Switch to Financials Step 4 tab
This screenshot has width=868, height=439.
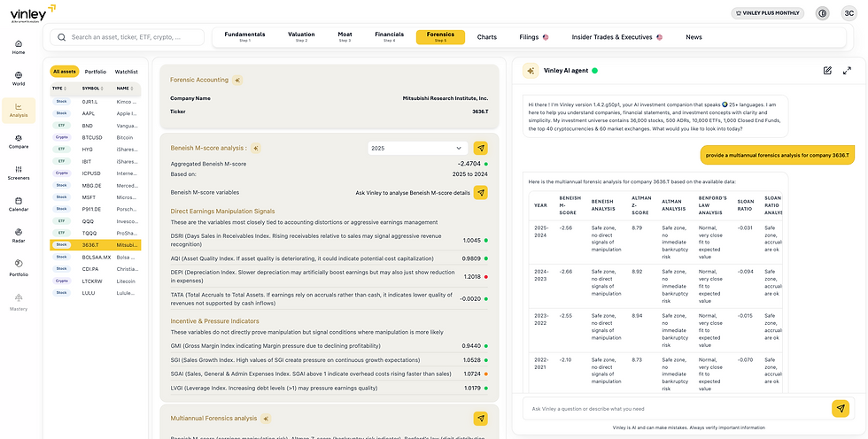coord(389,37)
